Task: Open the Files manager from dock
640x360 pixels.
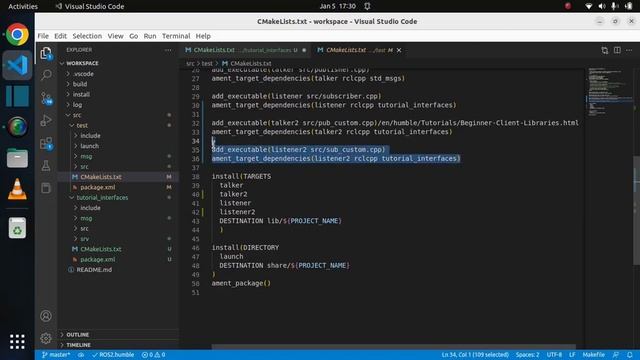Action: click(17, 158)
